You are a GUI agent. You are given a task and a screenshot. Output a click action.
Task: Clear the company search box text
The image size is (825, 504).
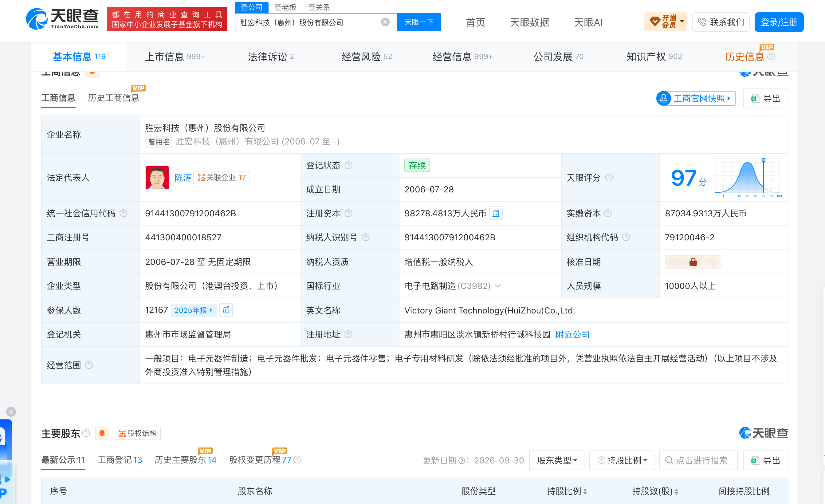[x=385, y=22]
